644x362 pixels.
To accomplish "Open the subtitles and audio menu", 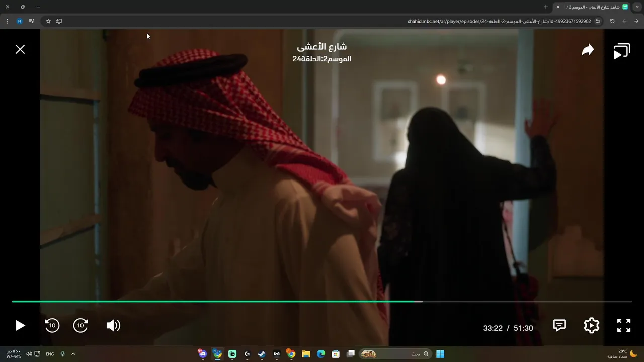I will click(559, 325).
